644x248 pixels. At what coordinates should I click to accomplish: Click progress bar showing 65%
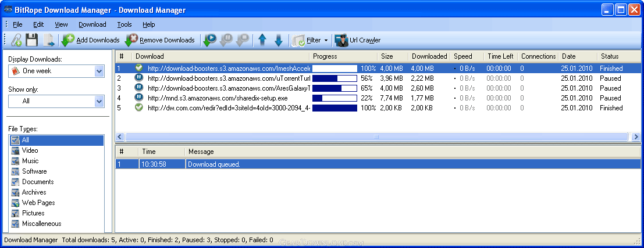click(x=335, y=88)
